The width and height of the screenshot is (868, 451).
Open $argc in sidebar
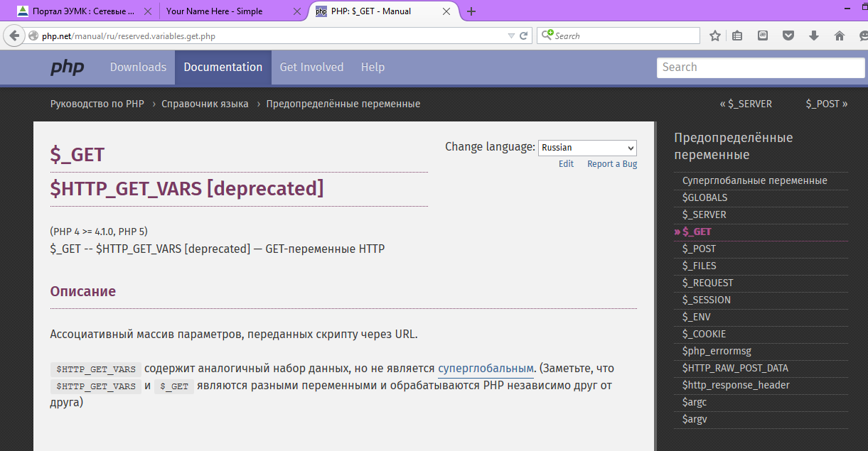[x=695, y=402]
